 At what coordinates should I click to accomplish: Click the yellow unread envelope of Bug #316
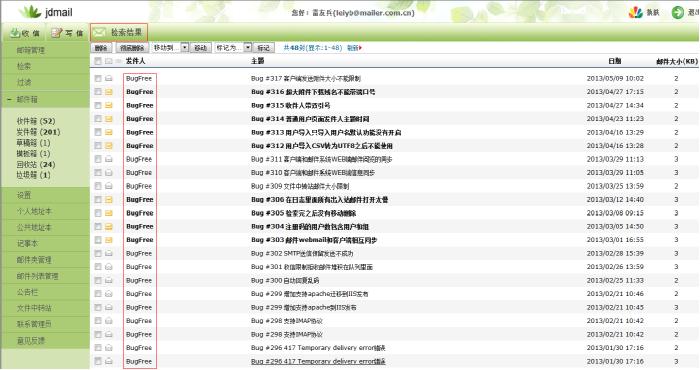tap(108, 92)
